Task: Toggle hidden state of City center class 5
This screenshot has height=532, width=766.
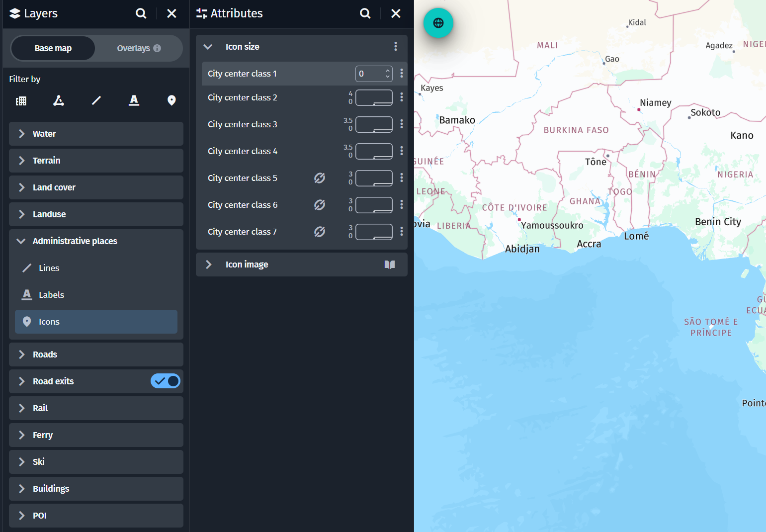Action: [320, 178]
